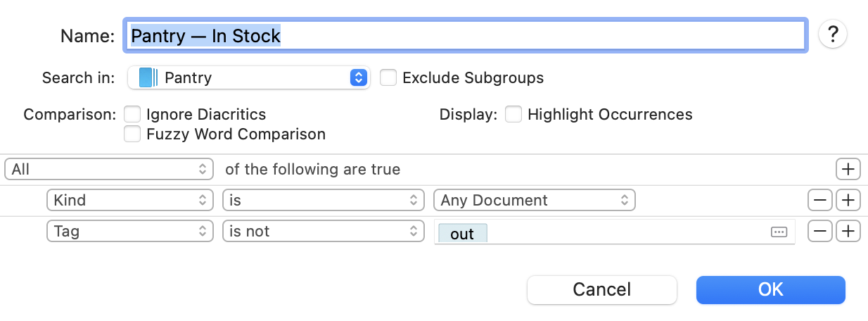
Task: Confirm with the OK button
Action: click(x=770, y=289)
